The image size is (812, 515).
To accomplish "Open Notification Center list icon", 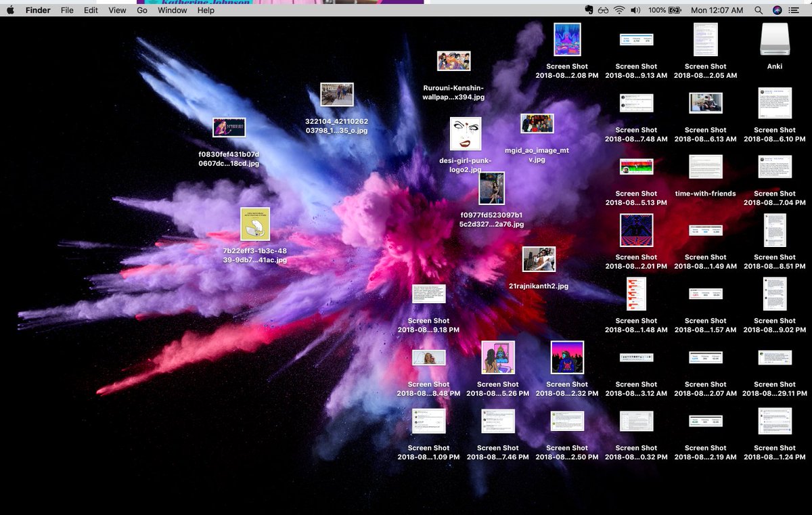I will click(795, 10).
